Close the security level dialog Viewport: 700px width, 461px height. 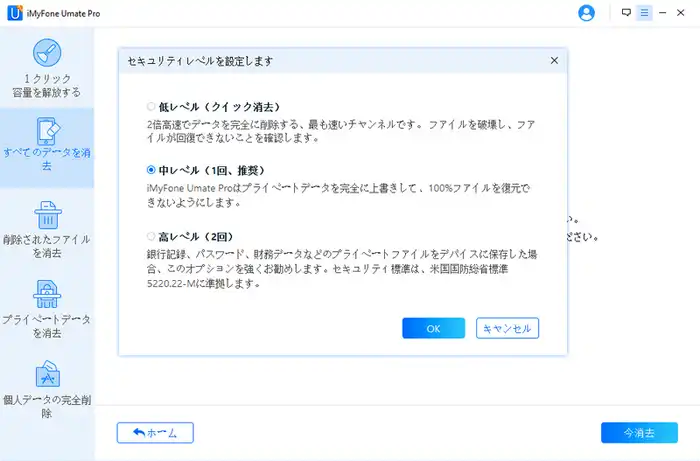[554, 61]
